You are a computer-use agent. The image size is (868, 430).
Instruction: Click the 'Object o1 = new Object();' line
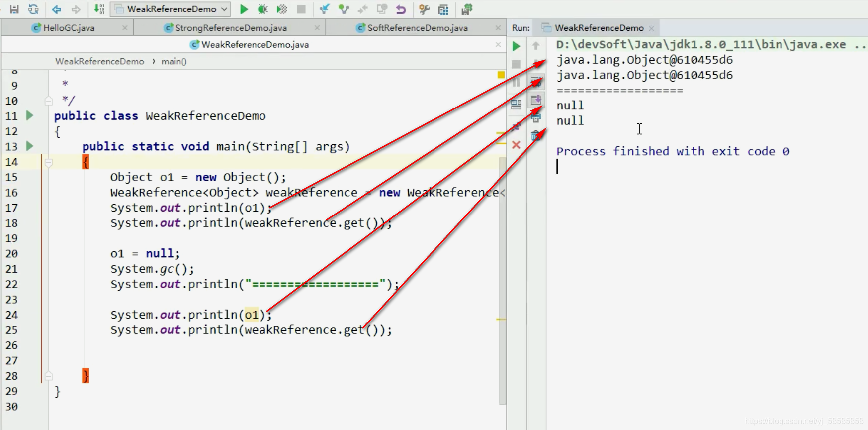(x=198, y=177)
